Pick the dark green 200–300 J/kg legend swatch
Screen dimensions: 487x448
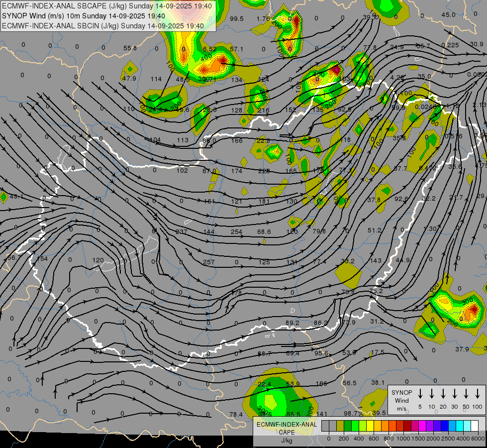point(348,426)
